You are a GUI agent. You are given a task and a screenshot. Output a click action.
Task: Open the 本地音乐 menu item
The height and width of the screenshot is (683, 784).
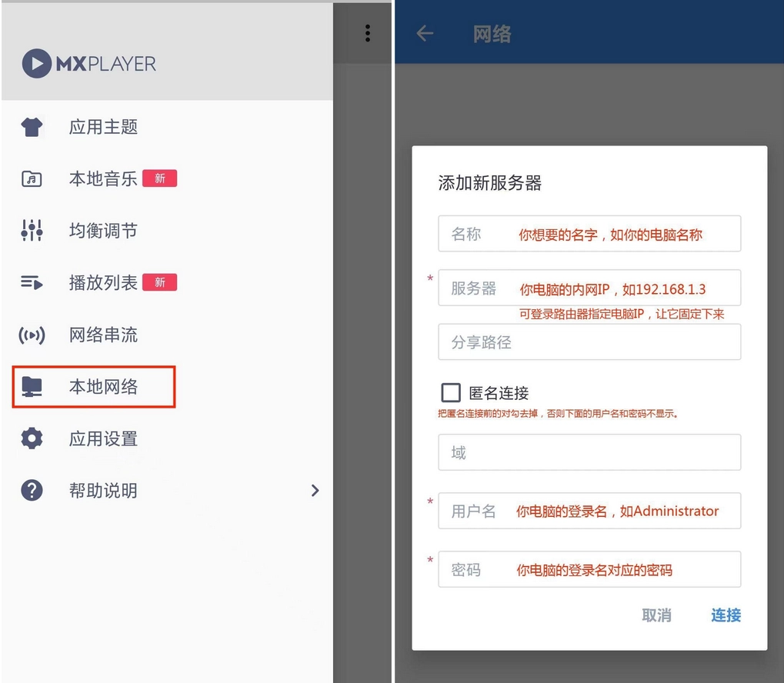[167, 178]
